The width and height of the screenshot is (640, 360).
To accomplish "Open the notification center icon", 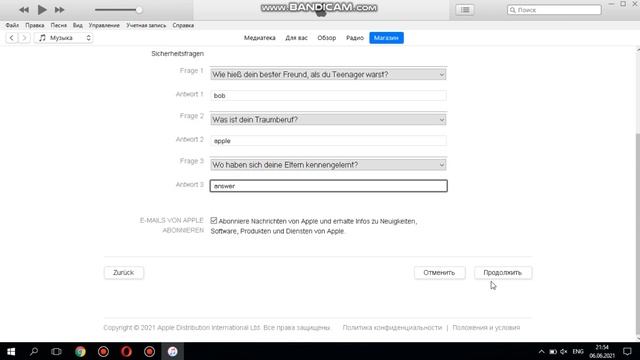I will [x=627, y=351].
